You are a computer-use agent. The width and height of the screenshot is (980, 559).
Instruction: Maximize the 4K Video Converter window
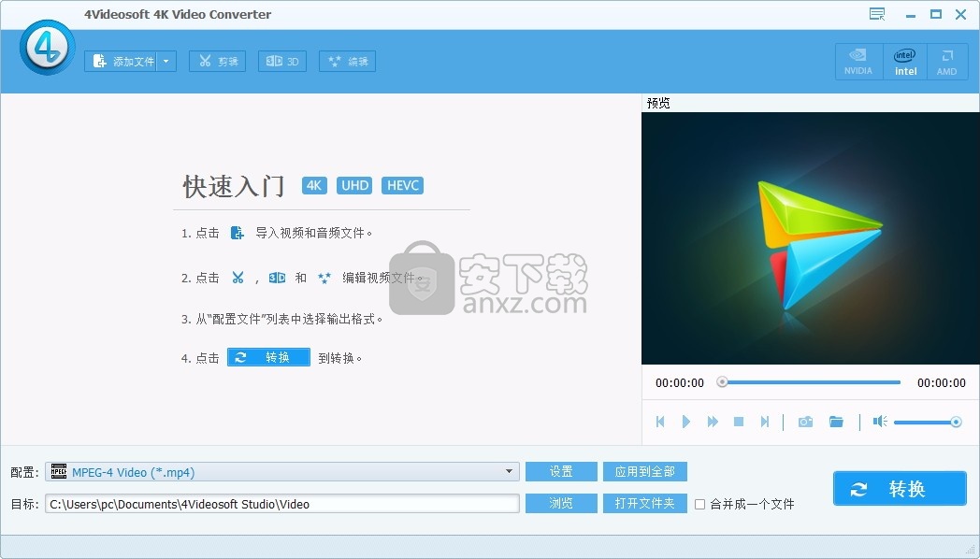pos(936,14)
